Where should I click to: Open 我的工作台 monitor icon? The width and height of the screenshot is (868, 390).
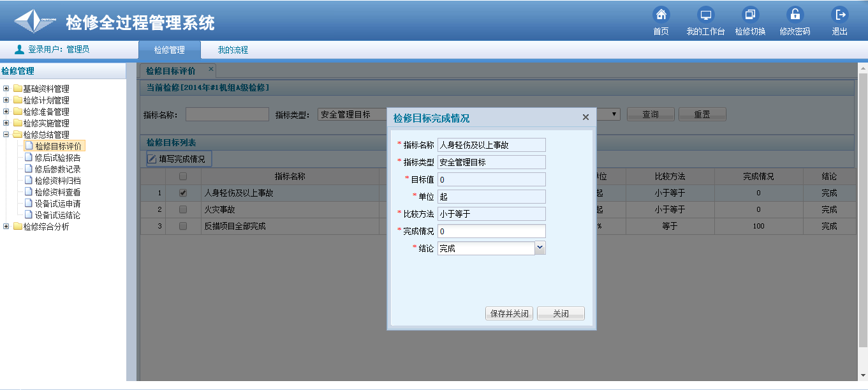[705, 15]
